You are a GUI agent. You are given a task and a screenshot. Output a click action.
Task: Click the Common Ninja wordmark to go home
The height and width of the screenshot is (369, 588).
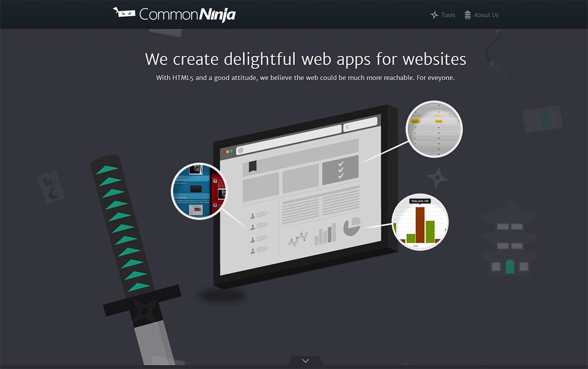tap(186, 14)
